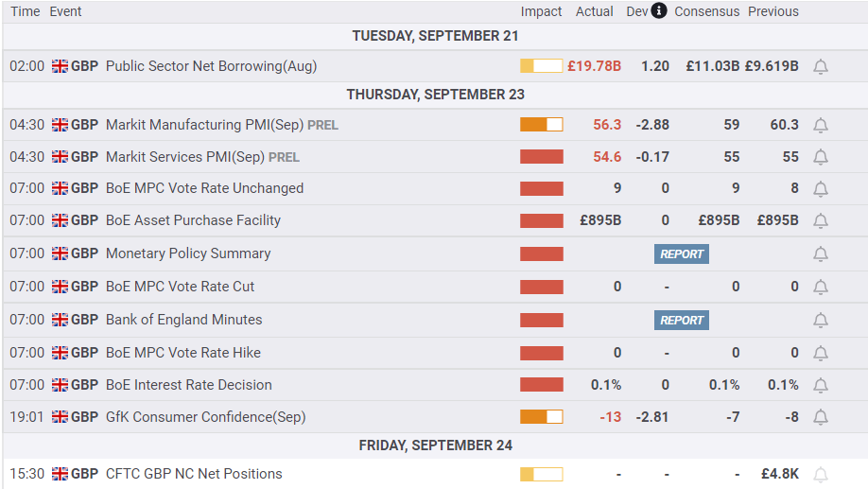Click UK flag next to BoE Interest Rate Decision
Screen dimensions: 868x489
click(x=60, y=385)
